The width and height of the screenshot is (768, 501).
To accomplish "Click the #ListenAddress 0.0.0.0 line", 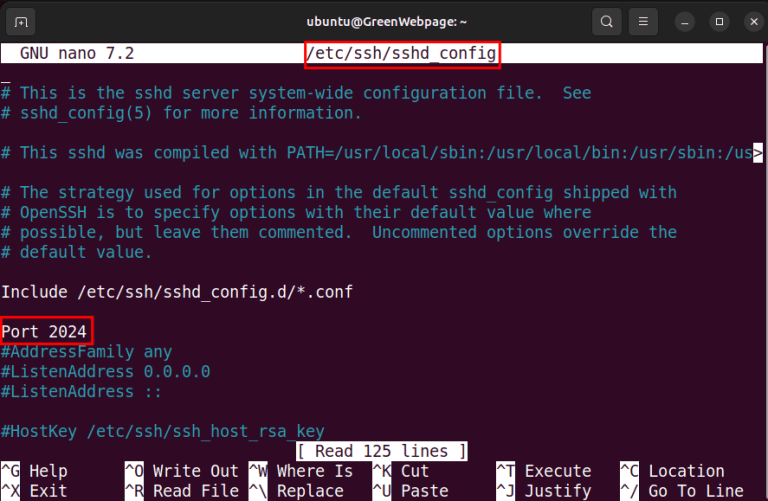I will 105,371.
